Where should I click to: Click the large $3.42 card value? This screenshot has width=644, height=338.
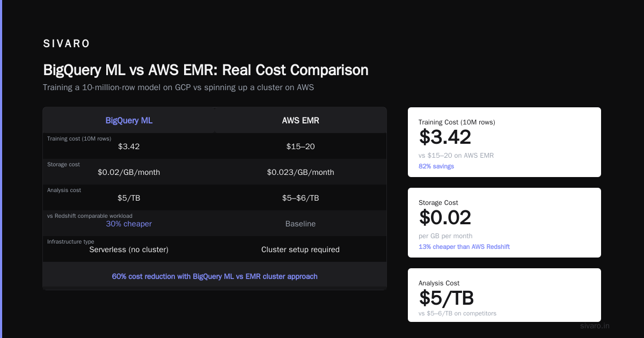tap(445, 137)
